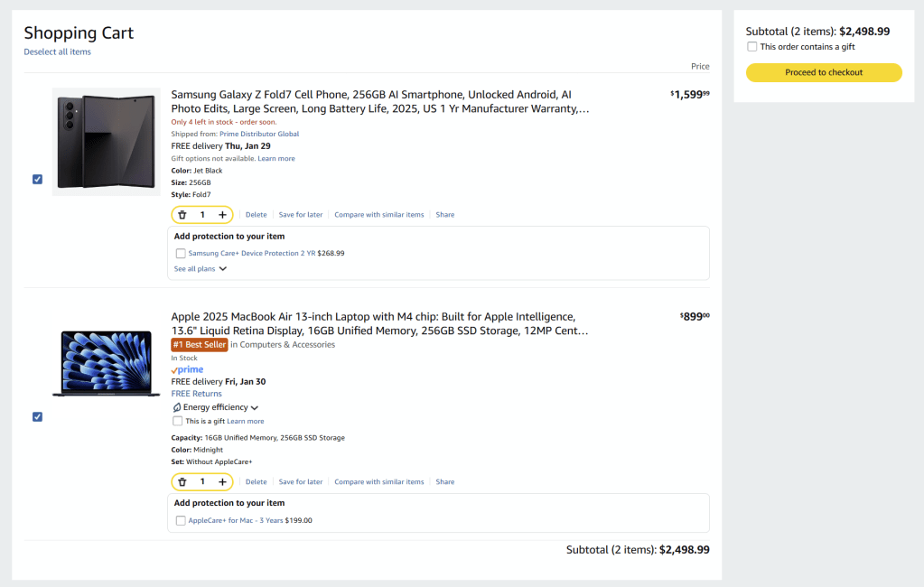The image size is (924, 587).
Task: Click the Prime logo under MacBook Air
Action: [187, 369]
